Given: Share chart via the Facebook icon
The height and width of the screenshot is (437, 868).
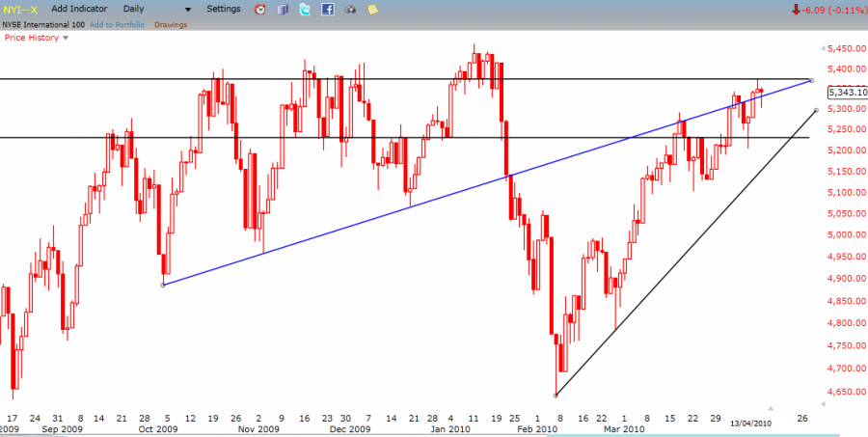Looking at the screenshot, I should pyautogui.click(x=328, y=10).
